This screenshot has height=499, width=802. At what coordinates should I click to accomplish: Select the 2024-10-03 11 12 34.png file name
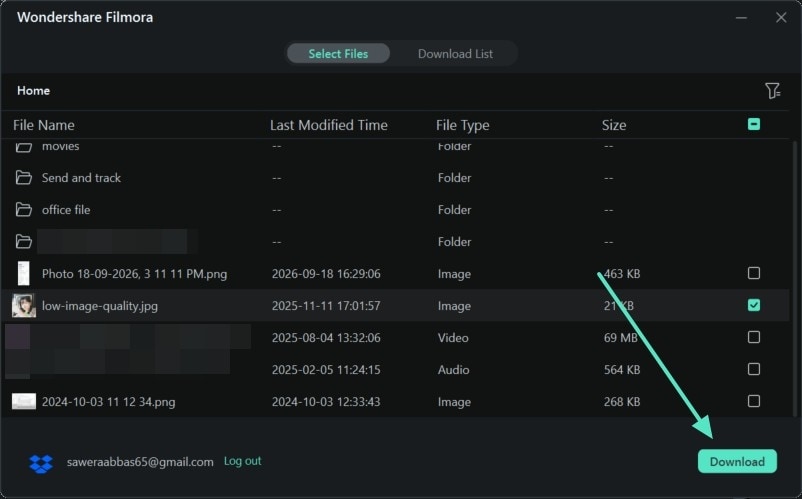[x=108, y=402]
